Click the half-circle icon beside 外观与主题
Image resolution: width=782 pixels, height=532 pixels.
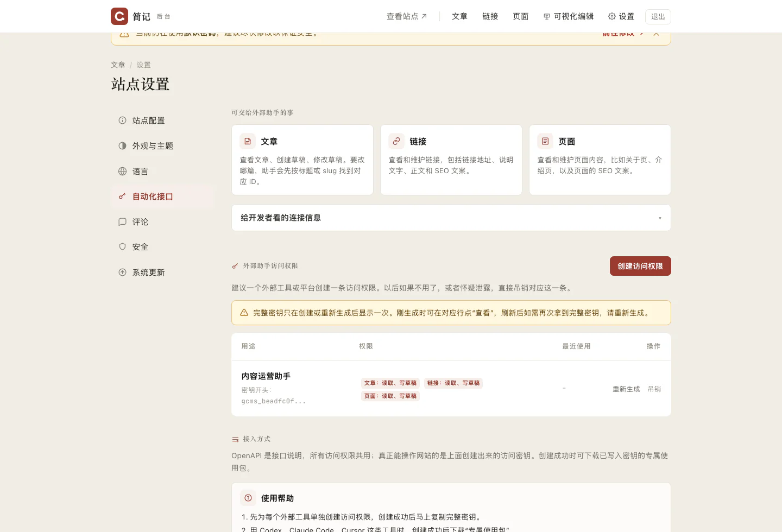(122, 146)
